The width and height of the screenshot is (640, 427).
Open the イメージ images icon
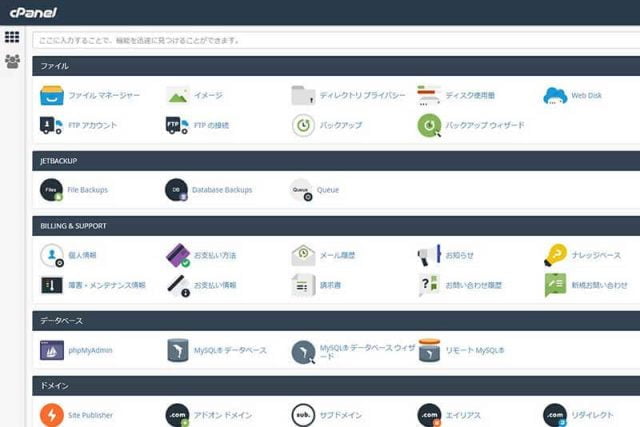click(178, 96)
